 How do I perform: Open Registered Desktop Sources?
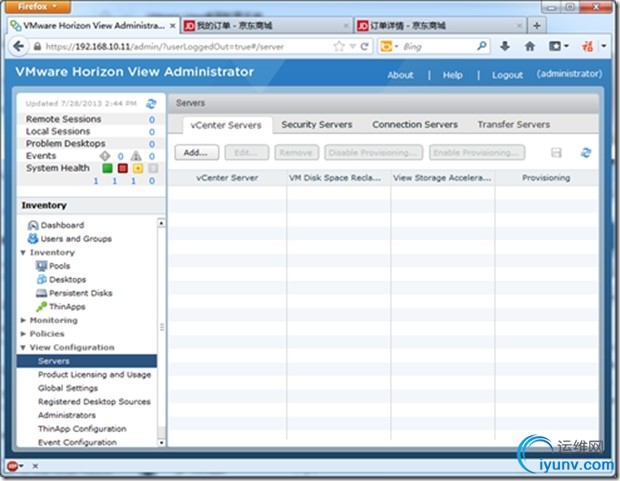[94, 401]
